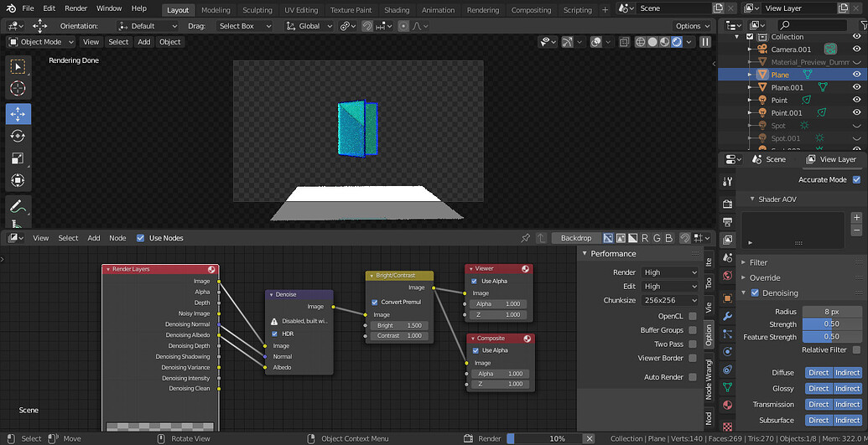
Task: Open the Drag Select Box dropdown
Action: 245,26
